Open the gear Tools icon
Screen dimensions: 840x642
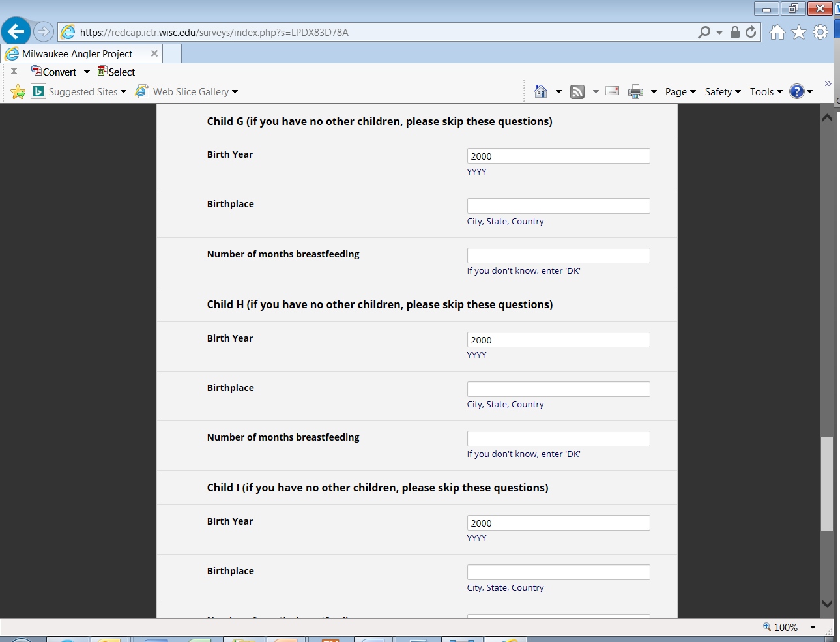820,32
